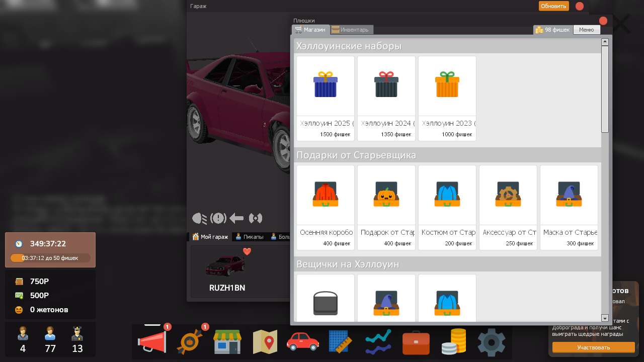Viewport: 644px width, 362px height.
Task: Open the statistics line chart icon
Action: (x=378, y=342)
